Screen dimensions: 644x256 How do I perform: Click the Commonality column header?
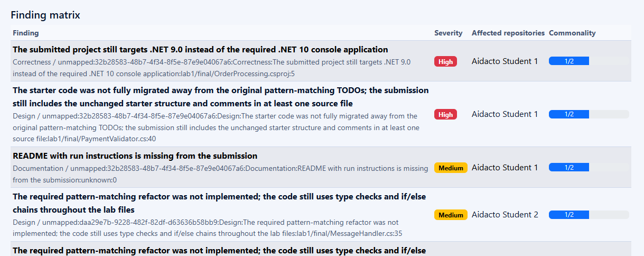coord(572,33)
